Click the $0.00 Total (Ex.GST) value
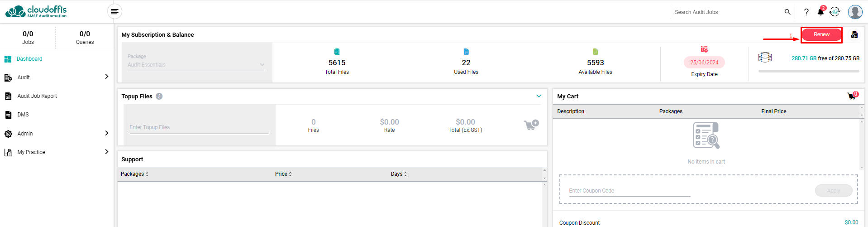 (x=465, y=122)
